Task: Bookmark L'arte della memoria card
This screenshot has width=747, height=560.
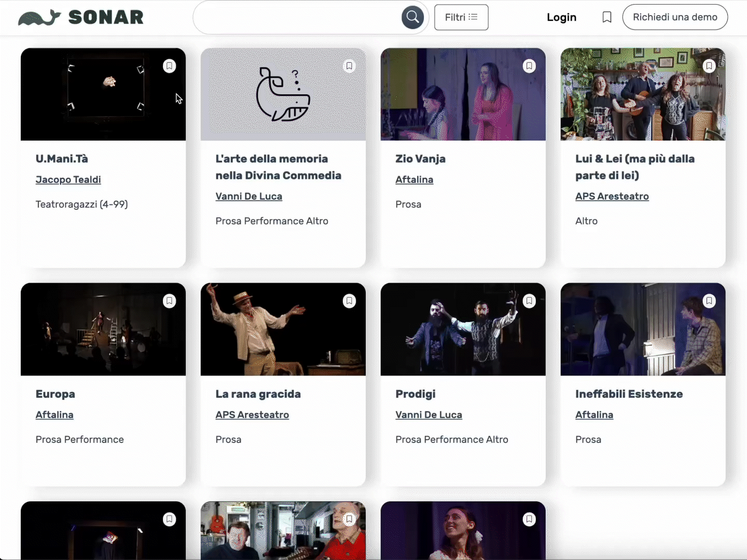Action: coord(349,66)
